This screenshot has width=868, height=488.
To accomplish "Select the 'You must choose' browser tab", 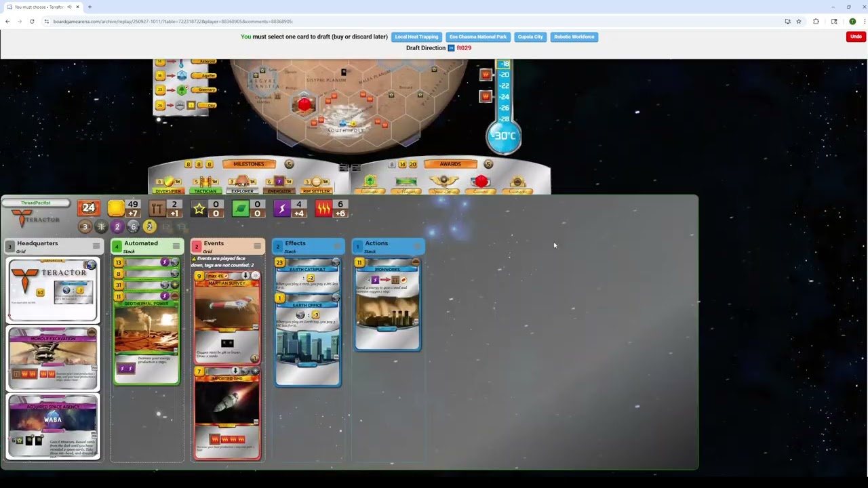I will pyautogui.click(x=43, y=7).
